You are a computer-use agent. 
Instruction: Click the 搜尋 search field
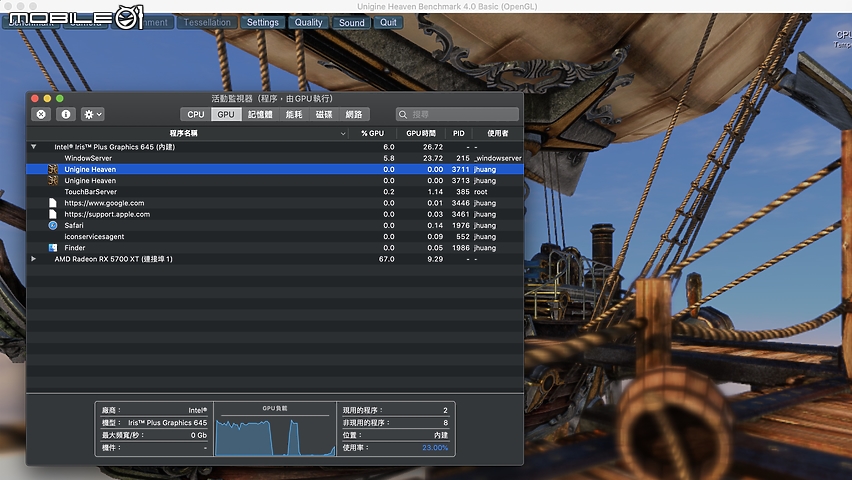[x=458, y=114]
